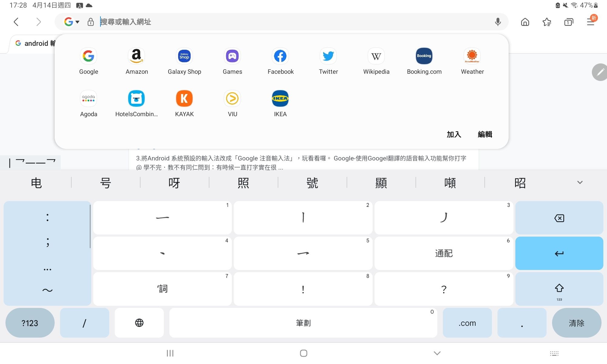Select candidate character 呀
The image size is (607, 364).
coord(174,183)
